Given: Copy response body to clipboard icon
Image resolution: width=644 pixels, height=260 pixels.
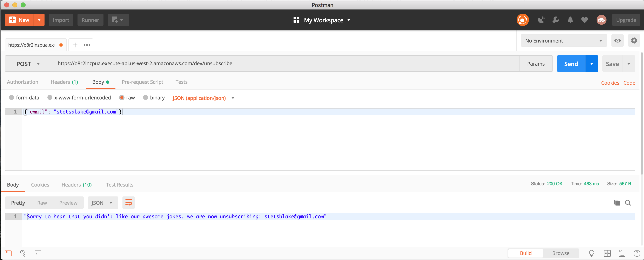Looking at the screenshot, I should [x=617, y=203].
